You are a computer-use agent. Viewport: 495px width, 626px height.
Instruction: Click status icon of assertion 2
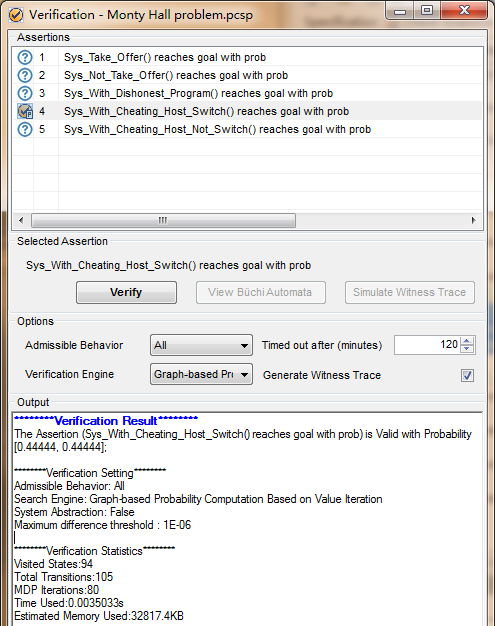point(25,75)
